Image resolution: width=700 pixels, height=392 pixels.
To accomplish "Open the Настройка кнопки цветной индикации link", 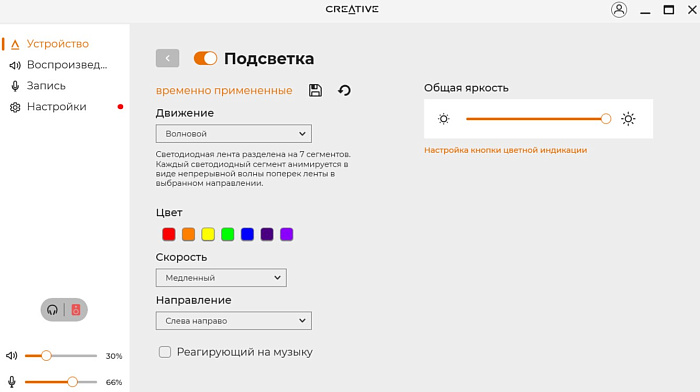I will (x=505, y=150).
